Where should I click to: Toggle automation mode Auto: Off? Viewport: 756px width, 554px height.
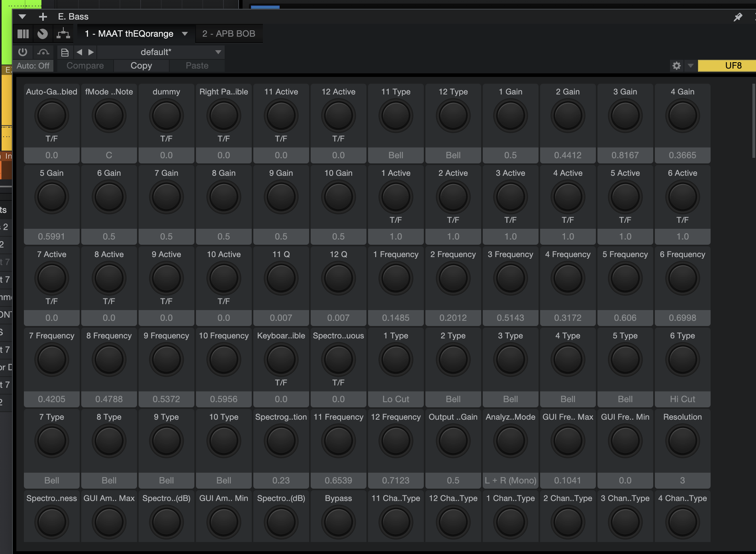(x=33, y=66)
